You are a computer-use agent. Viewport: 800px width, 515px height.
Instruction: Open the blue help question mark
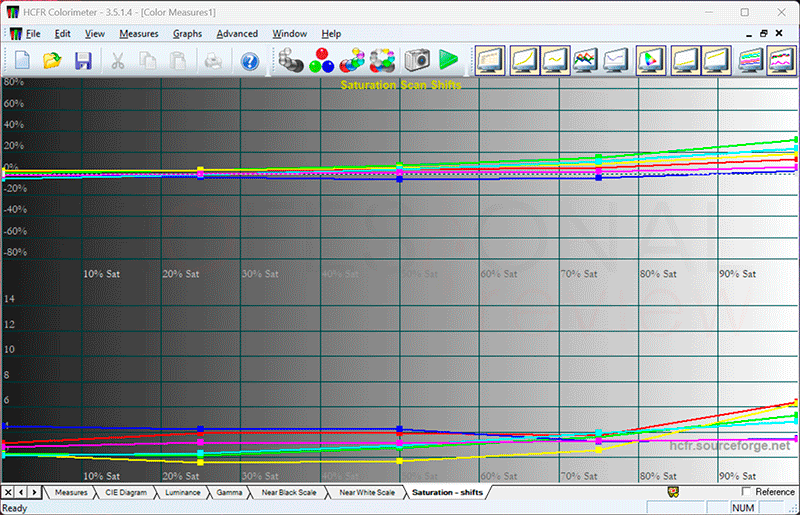(249, 62)
